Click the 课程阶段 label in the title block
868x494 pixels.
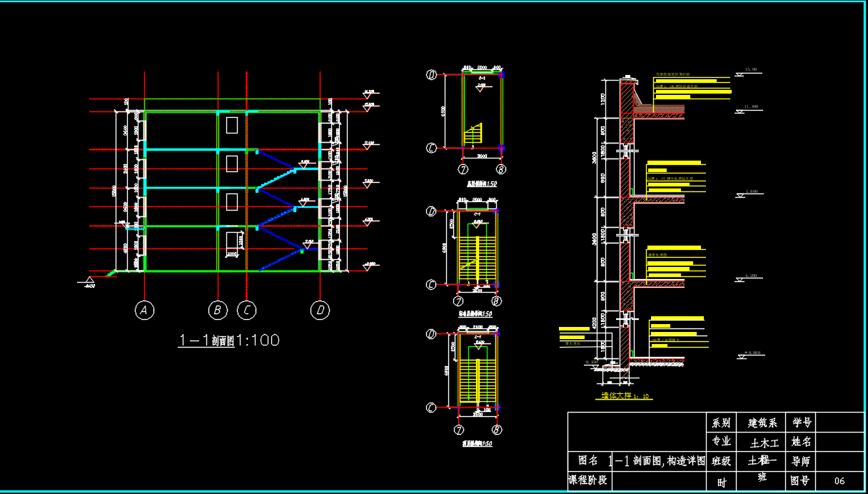[589, 479]
